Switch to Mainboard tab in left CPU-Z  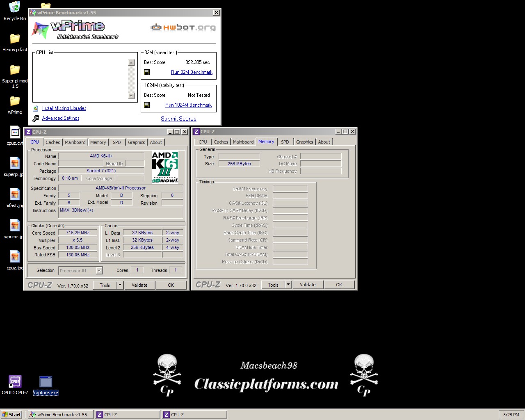click(x=75, y=142)
